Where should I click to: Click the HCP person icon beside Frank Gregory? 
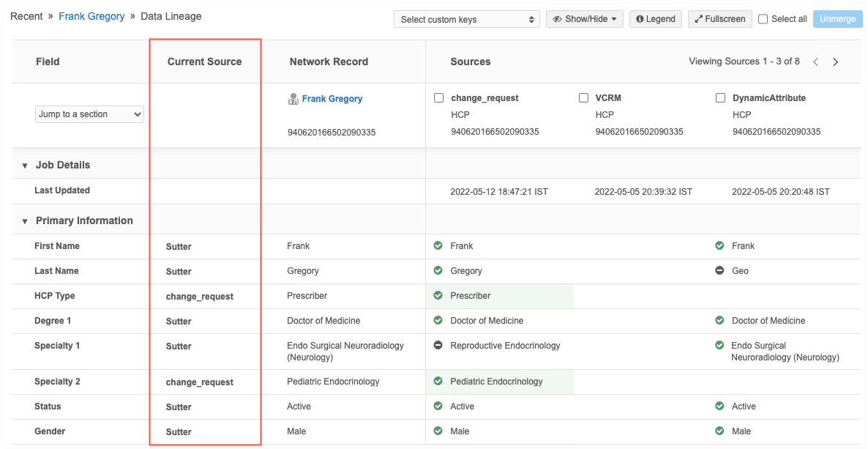[293, 99]
